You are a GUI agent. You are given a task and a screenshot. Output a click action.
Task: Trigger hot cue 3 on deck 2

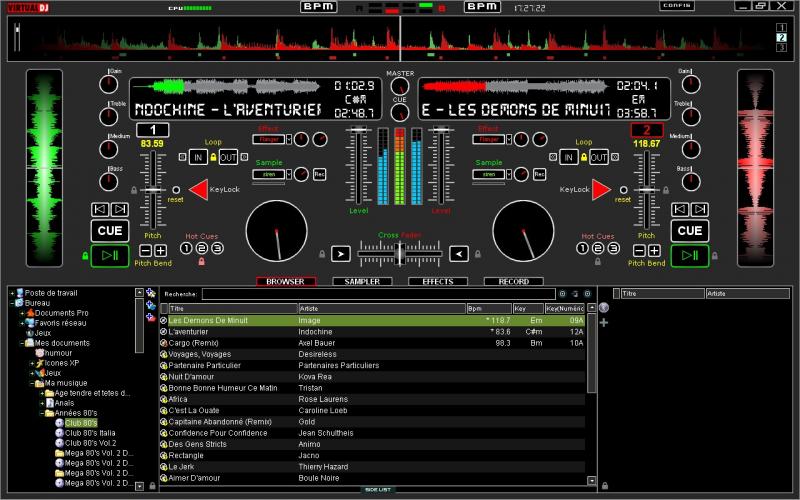[x=613, y=248]
